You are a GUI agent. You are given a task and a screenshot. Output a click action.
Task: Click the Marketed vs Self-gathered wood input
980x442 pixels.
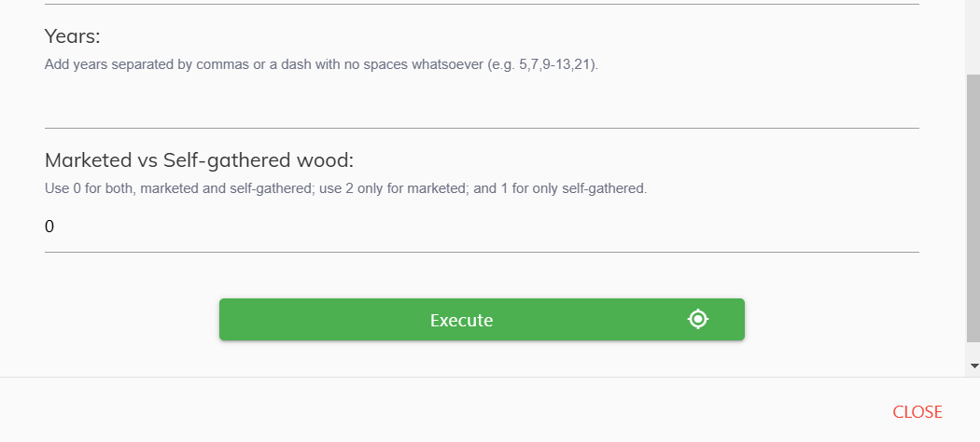(482, 227)
